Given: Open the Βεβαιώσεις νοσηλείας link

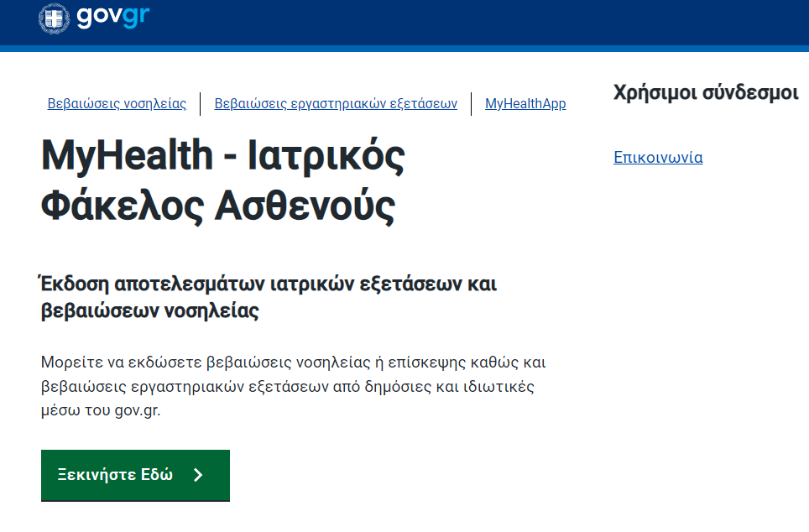Looking at the screenshot, I should point(117,104).
